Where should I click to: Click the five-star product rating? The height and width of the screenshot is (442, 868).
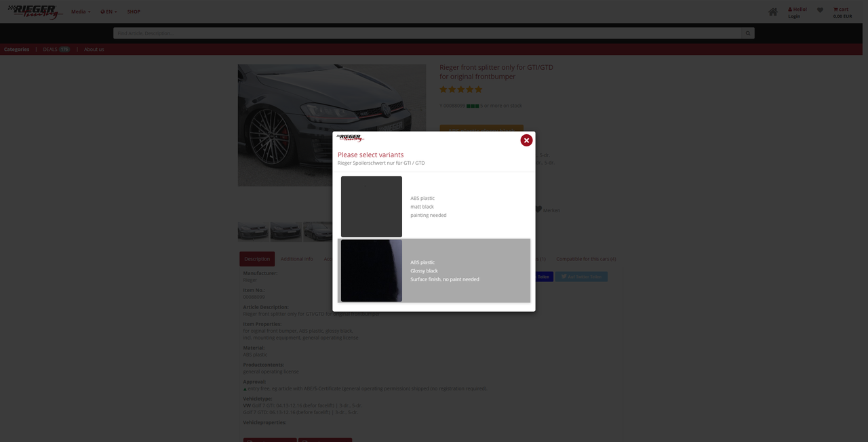coord(461,89)
